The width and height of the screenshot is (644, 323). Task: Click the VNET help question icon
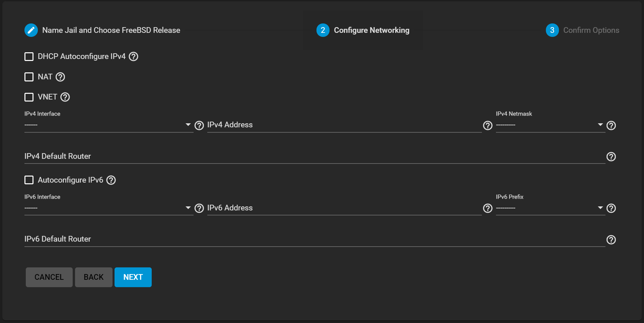tap(65, 97)
